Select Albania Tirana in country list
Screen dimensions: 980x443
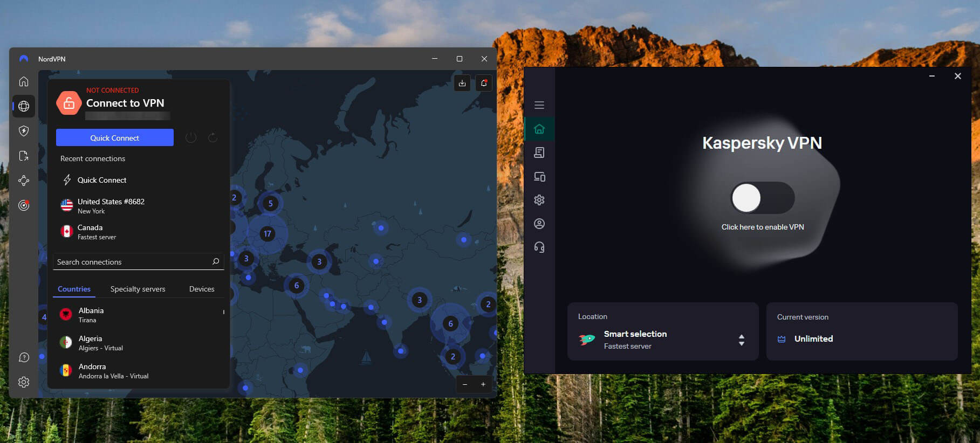[139, 315]
